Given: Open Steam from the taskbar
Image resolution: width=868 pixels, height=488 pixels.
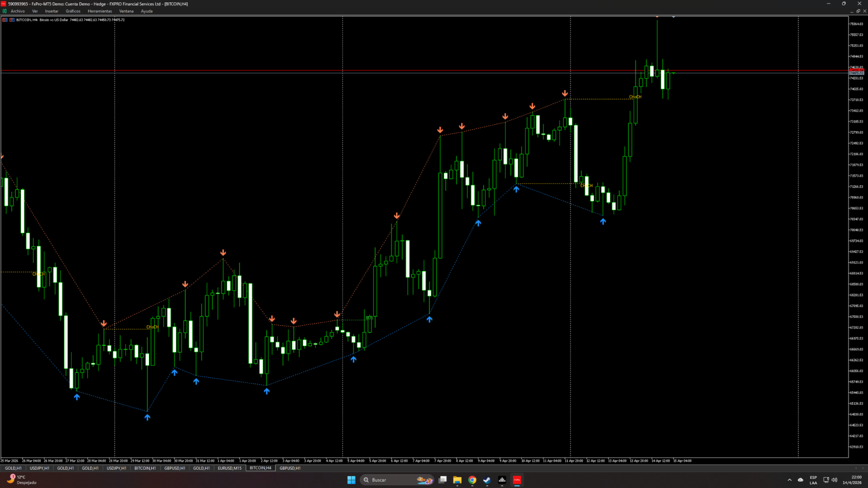Looking at the screenshot, I should click(x=487, y=480).
